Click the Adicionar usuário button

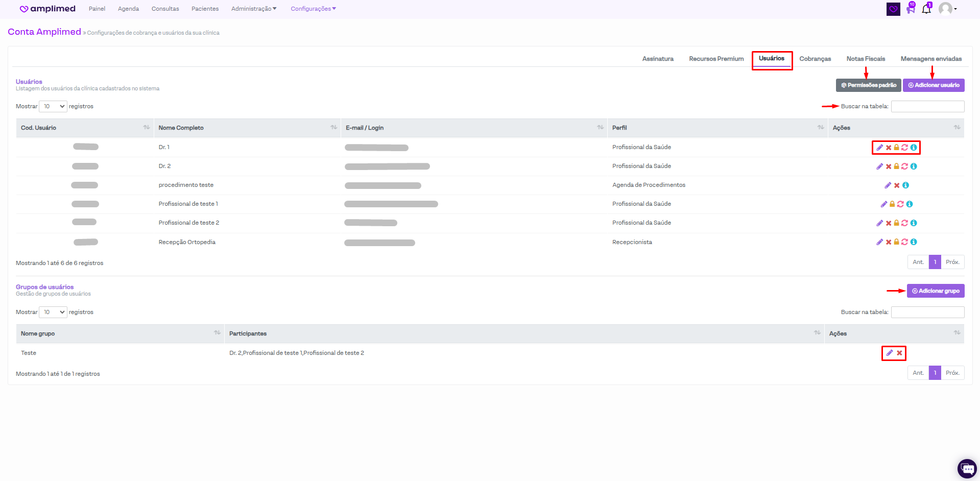coord(933,85)
